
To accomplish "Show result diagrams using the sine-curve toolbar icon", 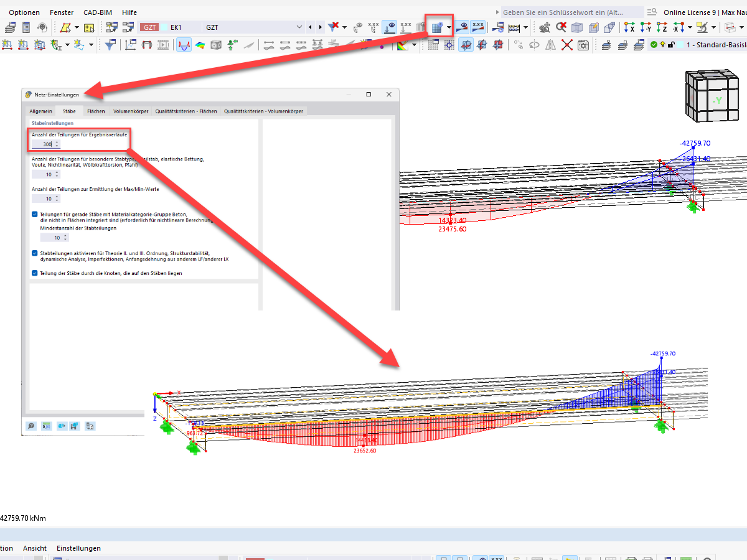I will click(183, 44).
